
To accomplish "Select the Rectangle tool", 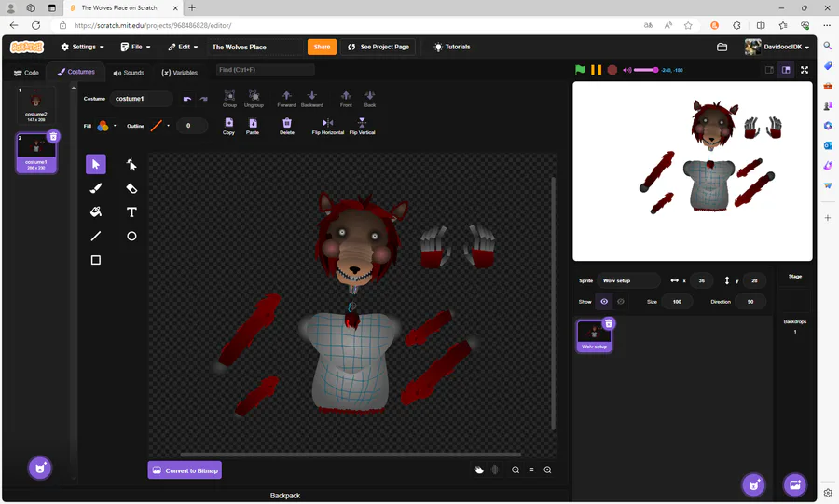I will 96,260.
